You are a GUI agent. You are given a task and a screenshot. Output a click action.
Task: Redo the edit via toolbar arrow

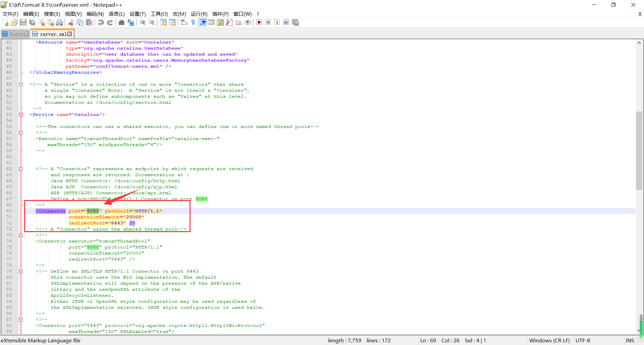tap(110, 22)
